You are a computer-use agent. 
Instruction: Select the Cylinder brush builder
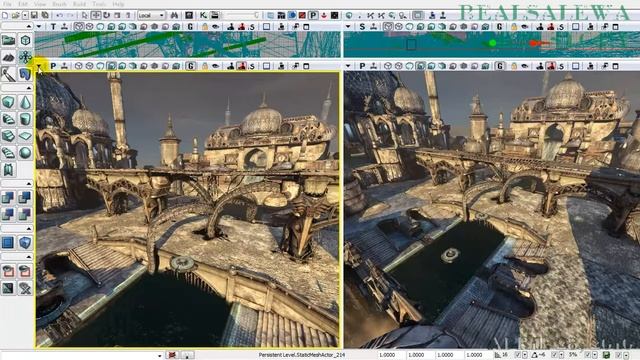[25, 119]
